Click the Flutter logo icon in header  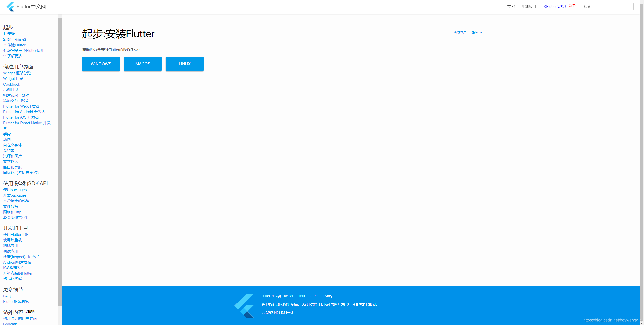tap(11, 7)
